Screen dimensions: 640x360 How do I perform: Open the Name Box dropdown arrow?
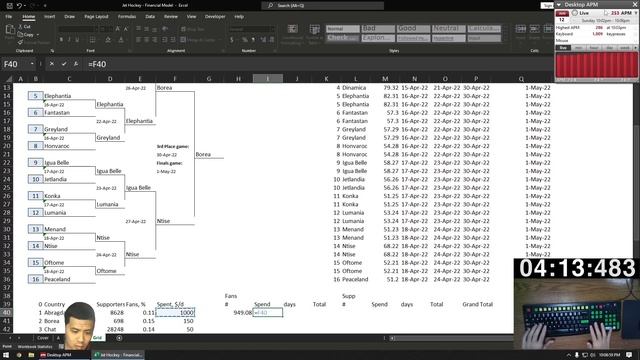tap(32, 64)
